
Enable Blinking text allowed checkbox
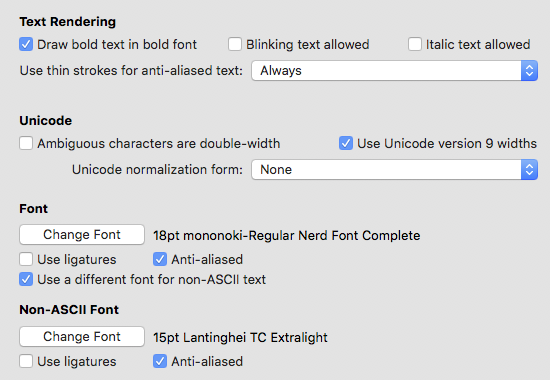(x=235, y=45)
